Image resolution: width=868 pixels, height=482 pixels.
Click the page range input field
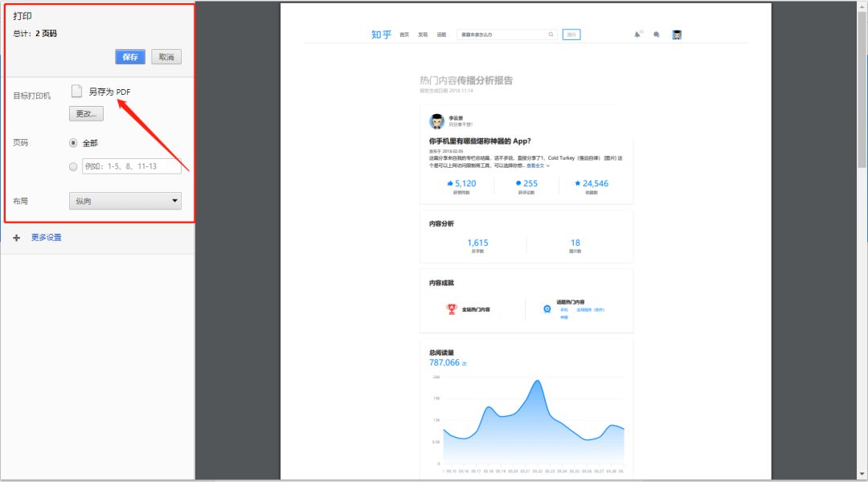[132, 166]
